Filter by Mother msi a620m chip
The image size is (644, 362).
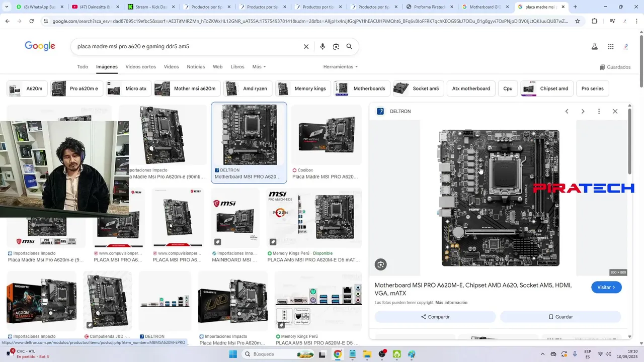[187, 88]
